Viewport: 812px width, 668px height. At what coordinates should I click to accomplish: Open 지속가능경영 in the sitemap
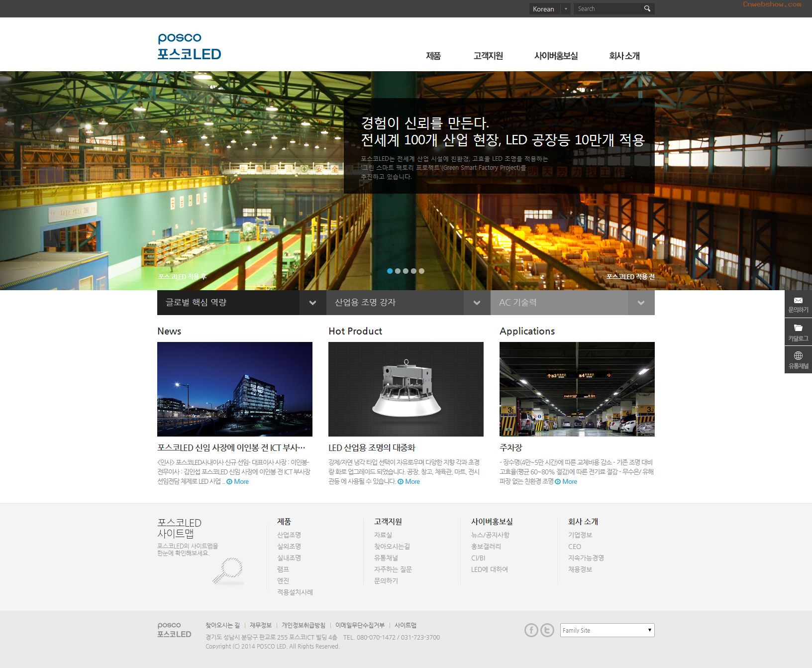pos(586,558)
